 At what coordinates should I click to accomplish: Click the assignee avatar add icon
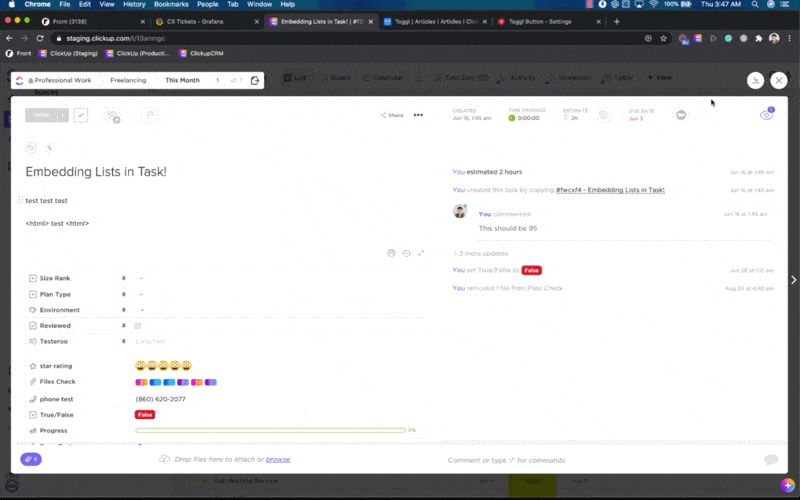(112, 116)
